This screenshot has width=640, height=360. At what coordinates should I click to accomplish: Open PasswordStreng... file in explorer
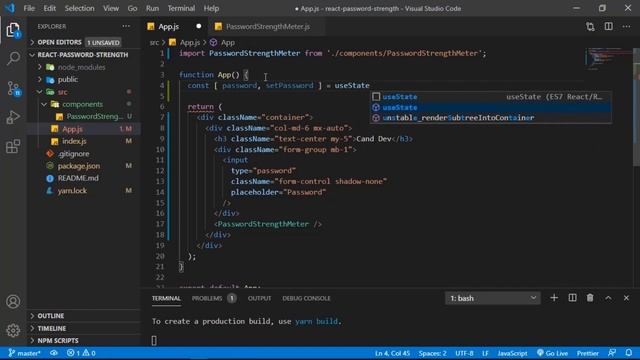coord(84,116)
